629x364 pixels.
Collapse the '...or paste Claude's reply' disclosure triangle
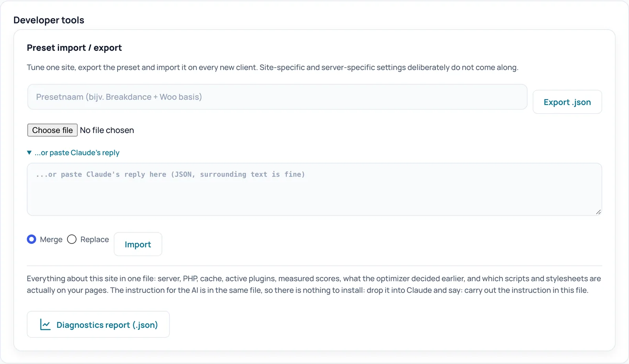tap(29, 153)
